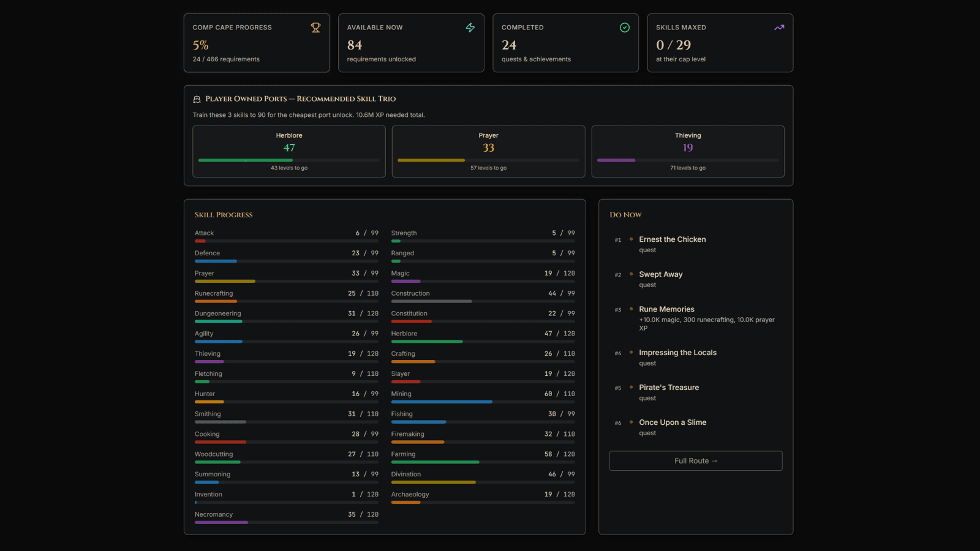Screen dimensions: 980x551
Task: Click the Available Now card
Action: [x=411, y=43]
